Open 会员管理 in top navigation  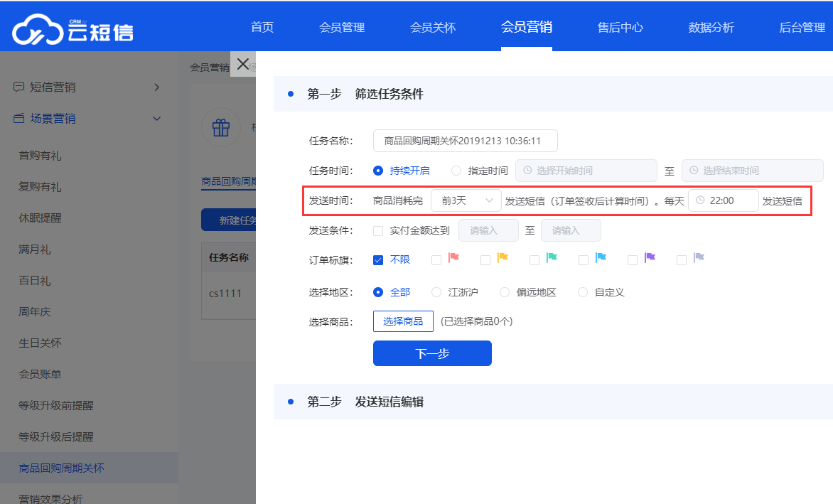pyautogui.click(x=342, y=28)
